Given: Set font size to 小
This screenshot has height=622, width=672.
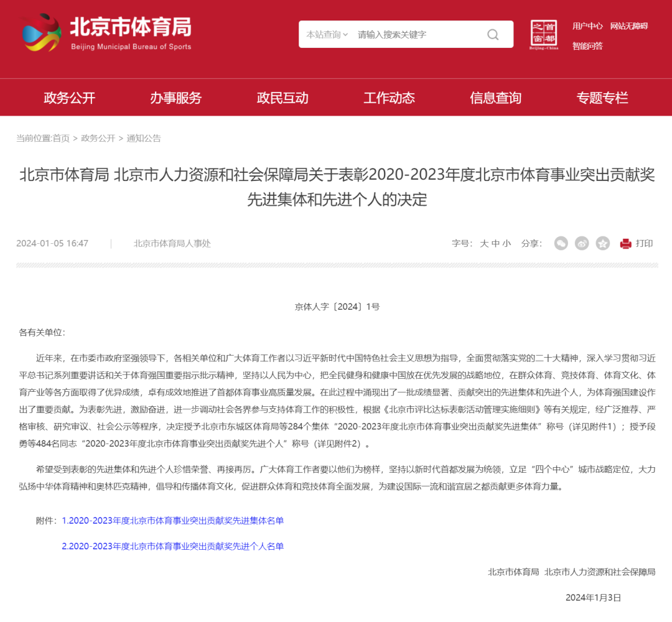Looking at the screenshot, I should click(506, 244).
